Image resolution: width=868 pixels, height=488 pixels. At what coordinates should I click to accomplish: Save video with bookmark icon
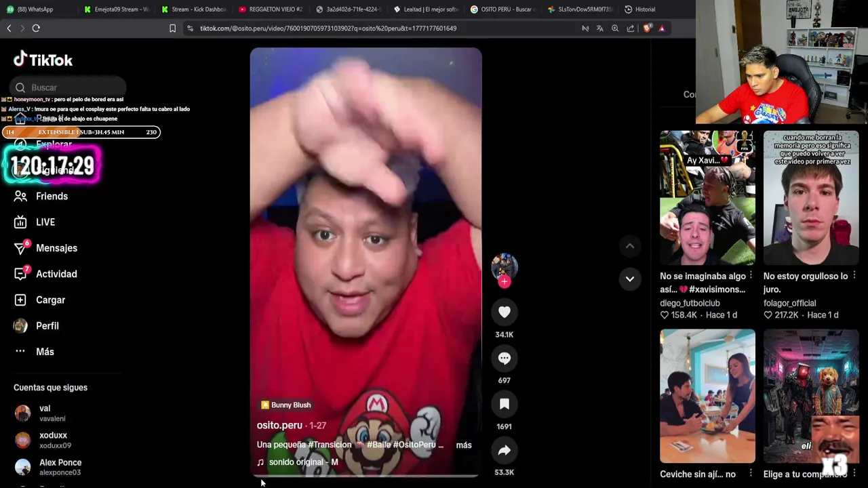504,404
